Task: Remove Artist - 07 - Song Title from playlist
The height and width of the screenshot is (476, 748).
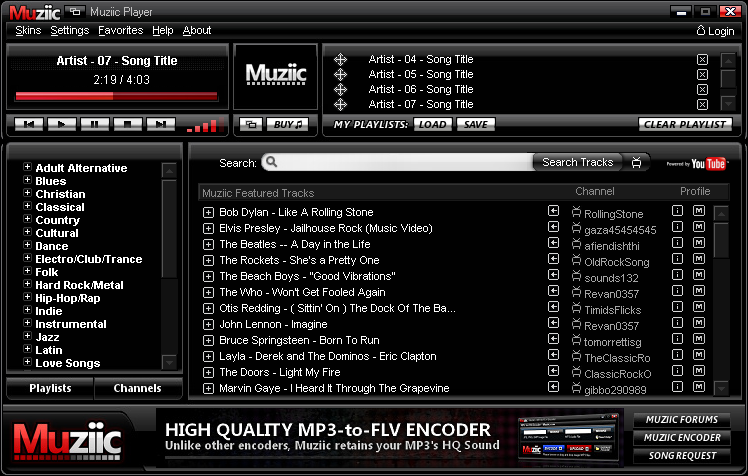Action: point(702,104)
